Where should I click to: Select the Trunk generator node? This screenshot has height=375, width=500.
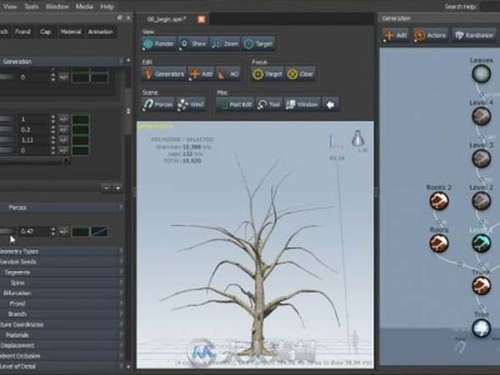coord(481,286)
